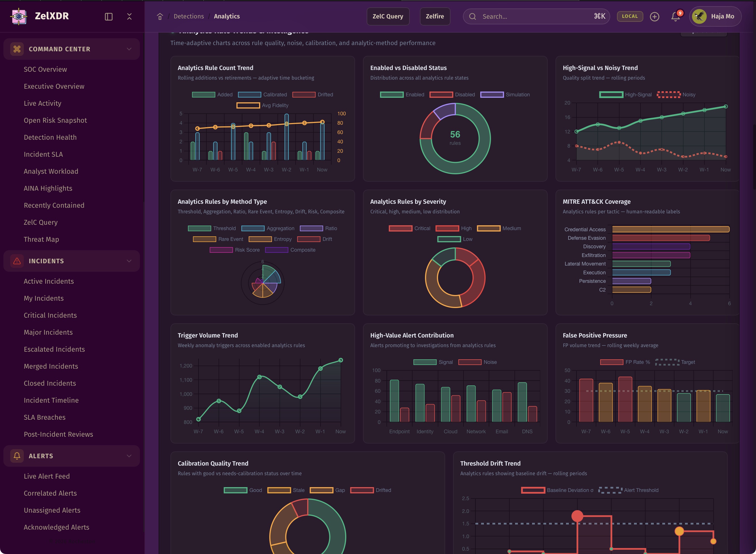Image resolution: width=756 pixels, height=554 pixels.
Task: Open Detection Health in sidebar
Action: point(50,137)
